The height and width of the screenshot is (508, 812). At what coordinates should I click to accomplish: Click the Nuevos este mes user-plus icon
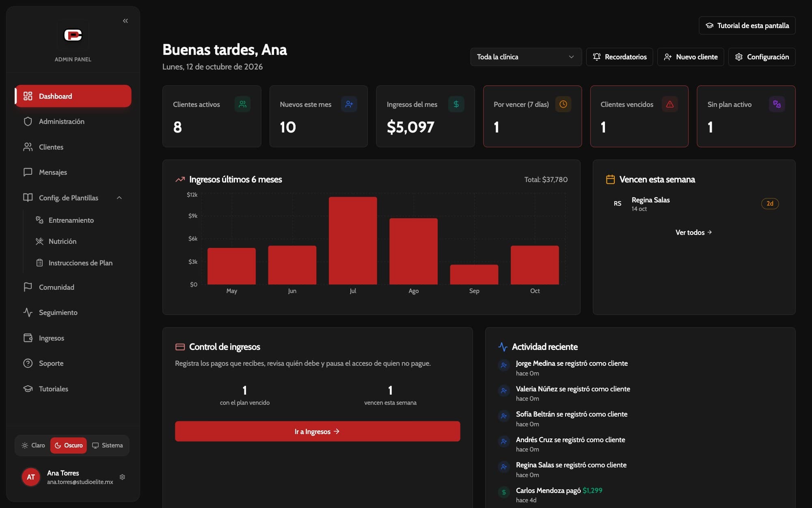click(349, 104)
